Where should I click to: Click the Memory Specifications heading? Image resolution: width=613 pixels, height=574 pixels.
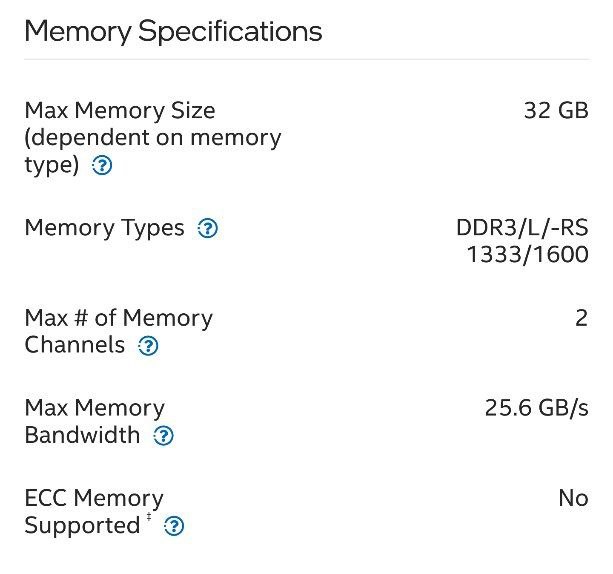[173, 32]
